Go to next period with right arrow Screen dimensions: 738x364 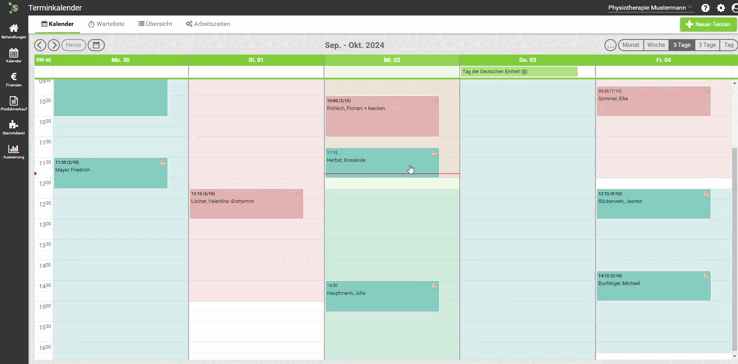pos(54,45)
